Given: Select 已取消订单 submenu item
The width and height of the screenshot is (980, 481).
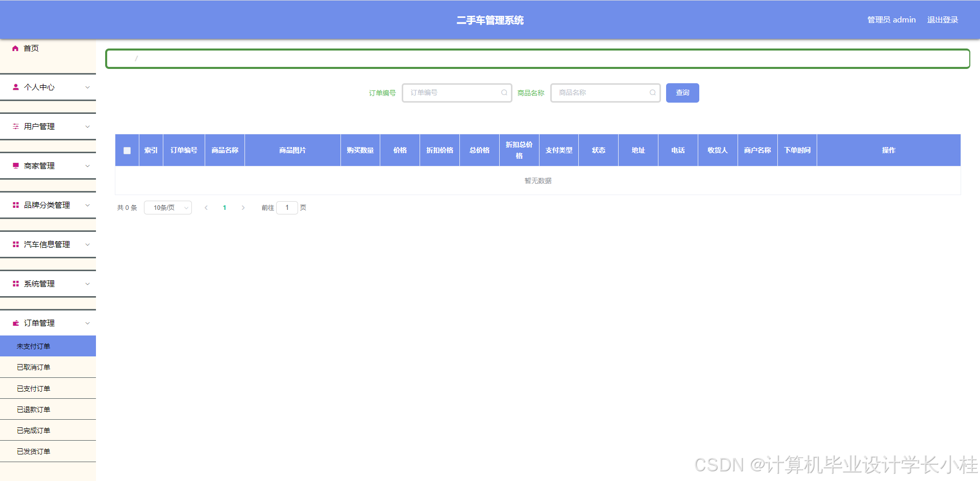Looking at the screenshot, I should point(48,367).
